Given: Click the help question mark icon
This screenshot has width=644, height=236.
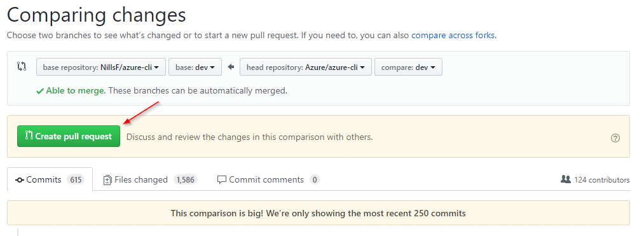Looking at the screenshot, I should [x=615, y=138].
